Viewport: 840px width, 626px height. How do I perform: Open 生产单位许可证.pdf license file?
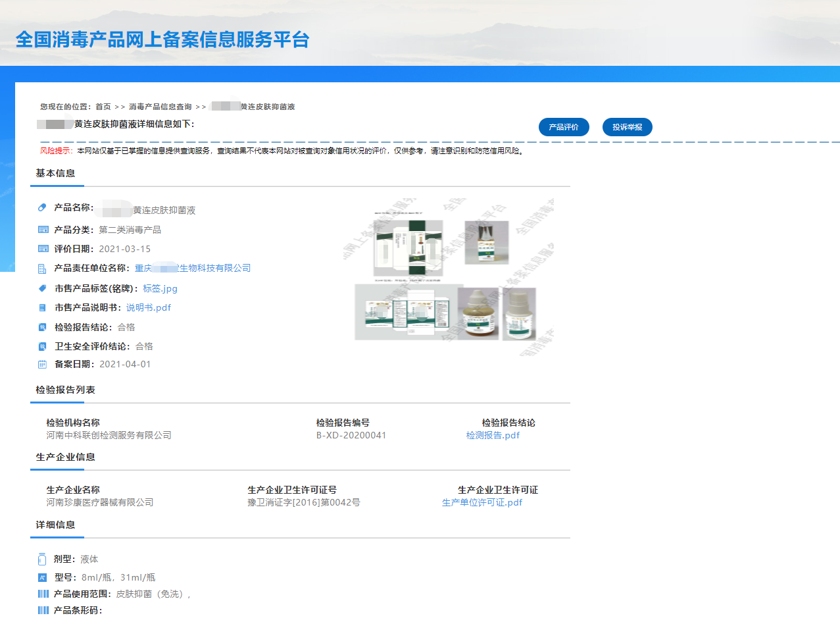(482, 502)
